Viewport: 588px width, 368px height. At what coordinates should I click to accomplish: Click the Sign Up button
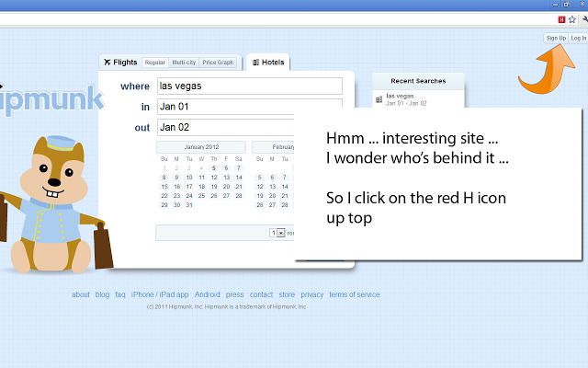[x=556, y=38]
